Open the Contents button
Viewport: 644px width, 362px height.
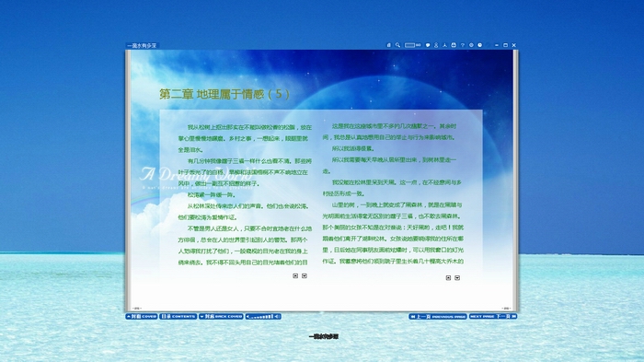point(178,316)
